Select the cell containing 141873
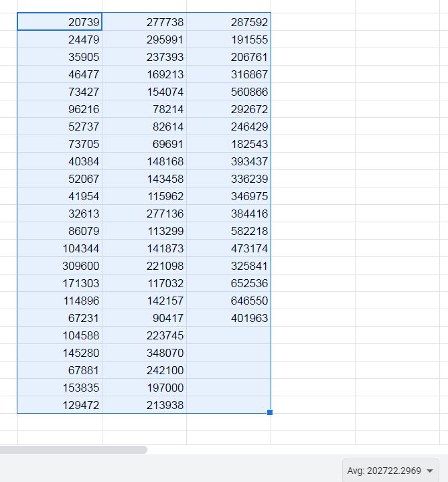 (x=144, y=248)
